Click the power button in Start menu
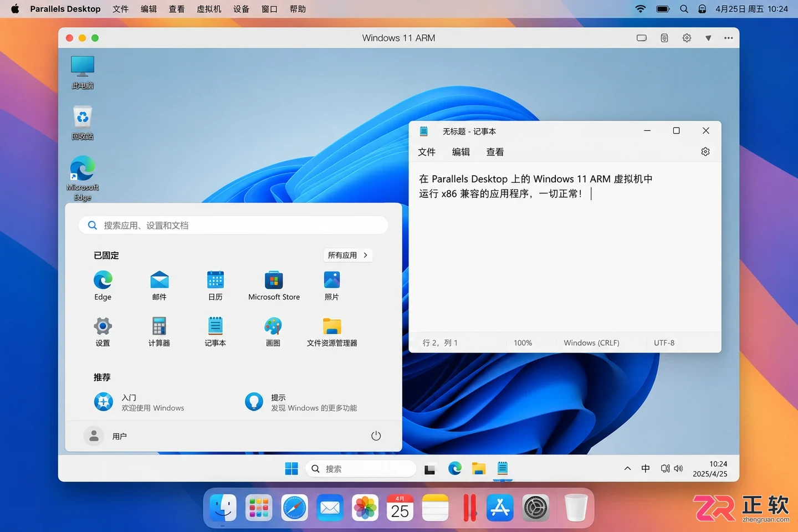 coord(376,436)
